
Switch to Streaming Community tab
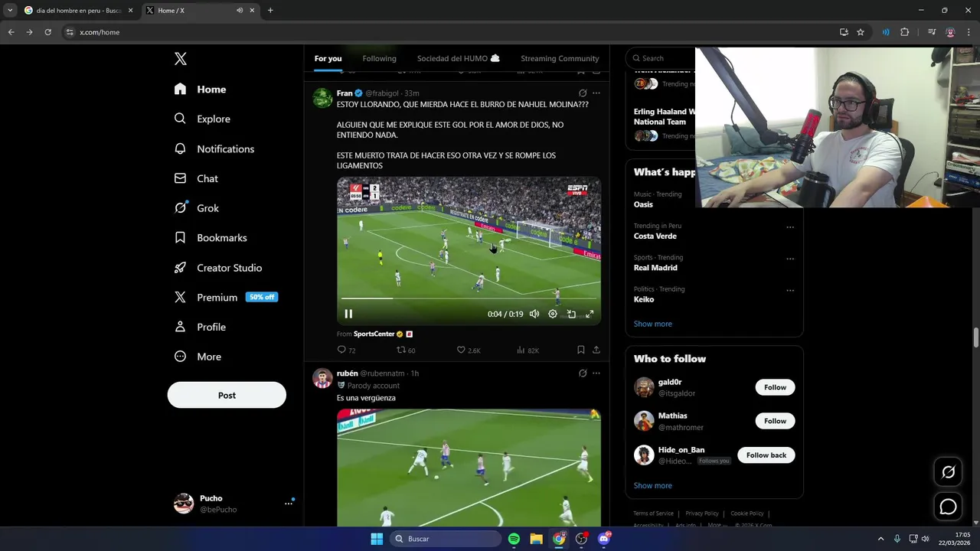[560, 58]
